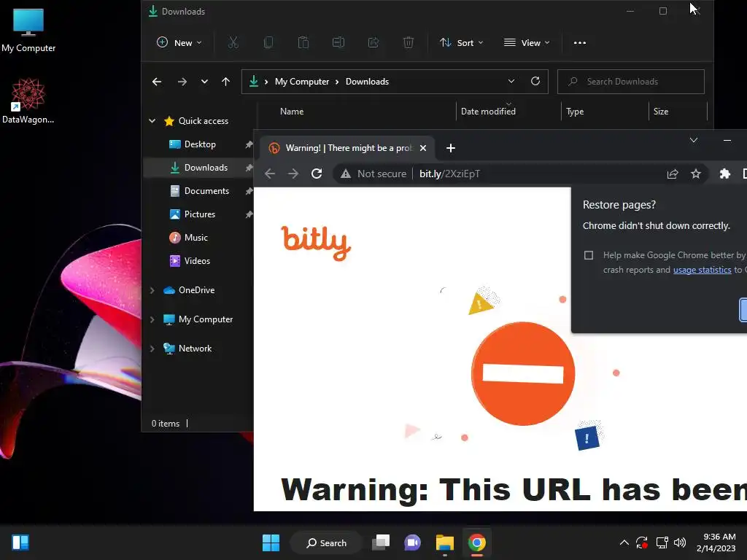This screenshot has width=747, height=560.
Task: Go back in File Explorer navigation
Action: click(x=157, y=82)
